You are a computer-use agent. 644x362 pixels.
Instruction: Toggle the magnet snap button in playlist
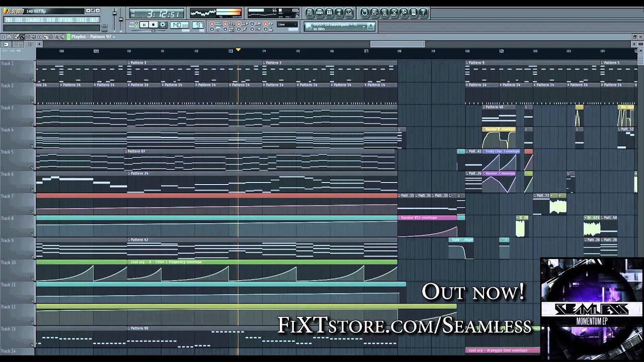click(9, 37)
